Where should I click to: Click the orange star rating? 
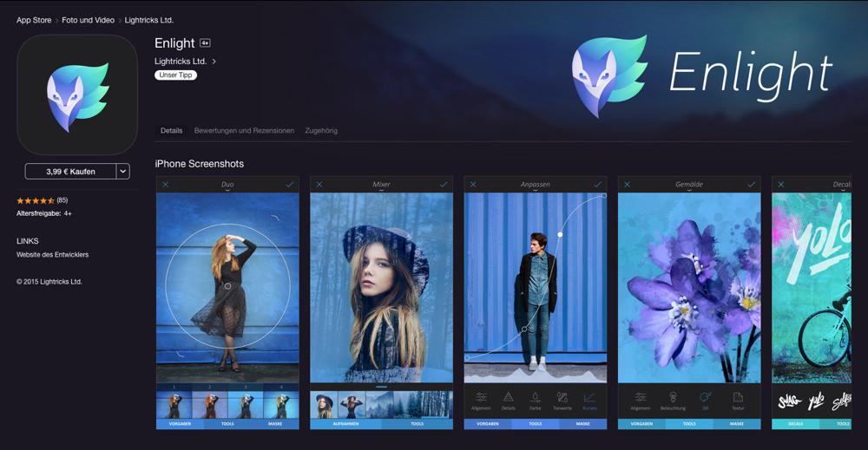[x=36, y=200]
